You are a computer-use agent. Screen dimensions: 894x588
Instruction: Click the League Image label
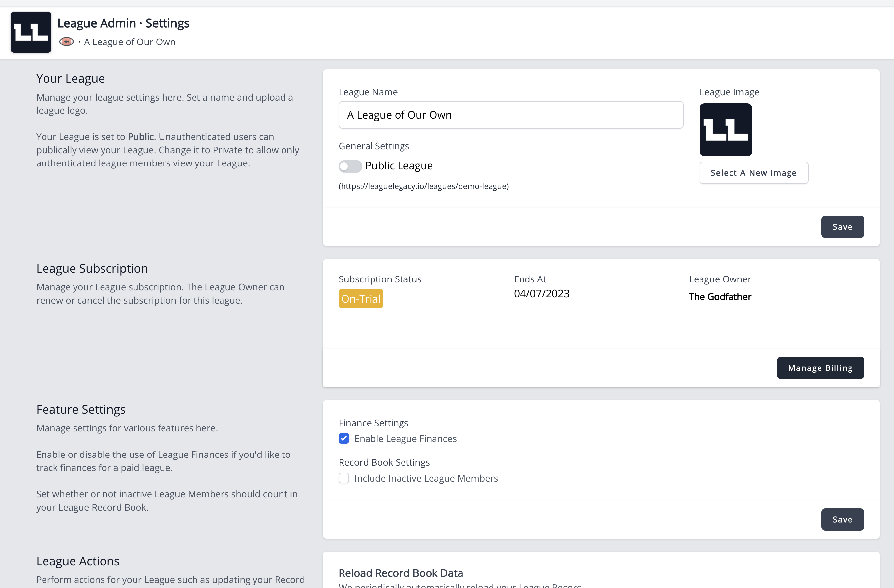[x=729, y=92]
